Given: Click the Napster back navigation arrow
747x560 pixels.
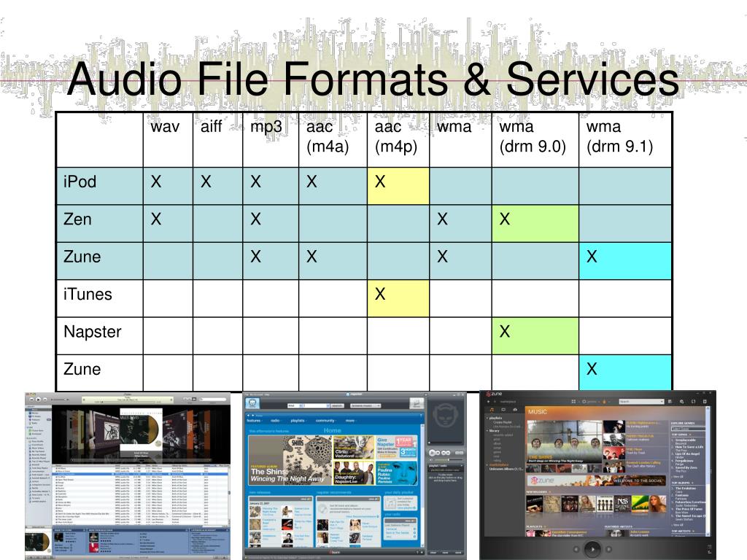Looking at the screenshot, I should (248, 415).
